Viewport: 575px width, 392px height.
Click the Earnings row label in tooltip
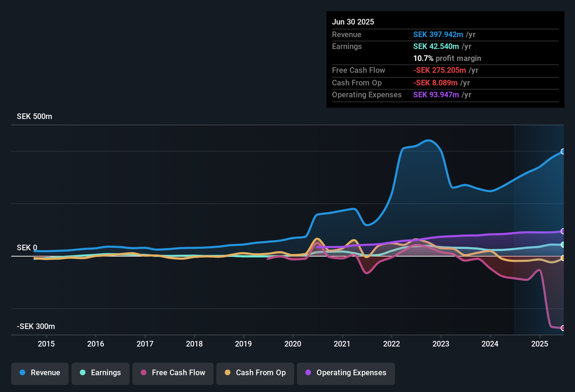[x=347, y=47]
